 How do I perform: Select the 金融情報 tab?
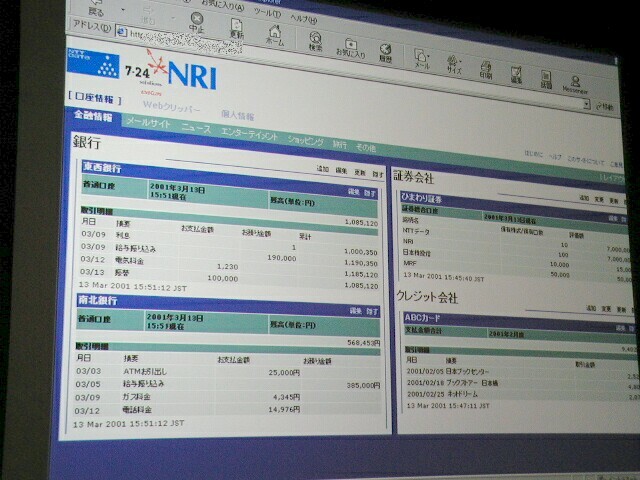click(93, 116)
